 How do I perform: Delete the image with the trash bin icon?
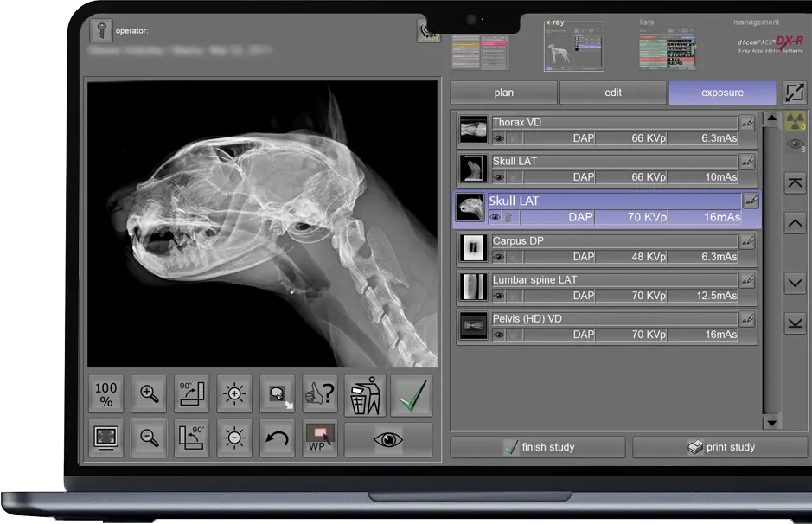(365, 394)
